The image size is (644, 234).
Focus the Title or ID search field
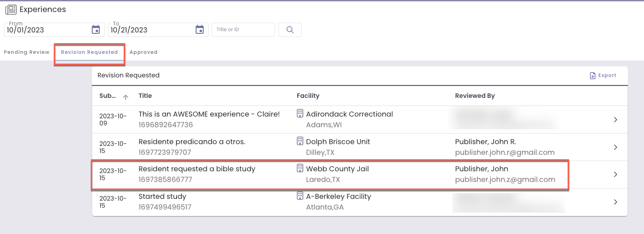pyautogui.click(x=243, y=30)
